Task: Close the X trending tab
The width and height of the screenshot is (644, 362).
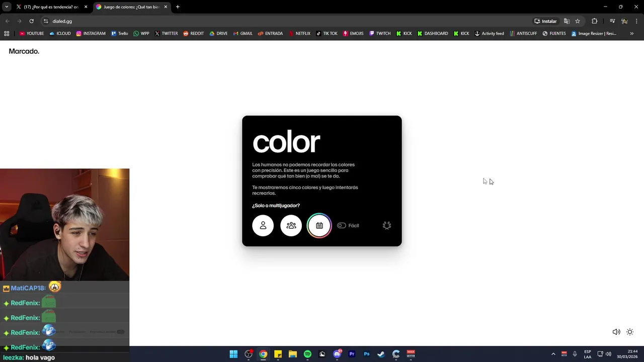Action: point(86,7)
